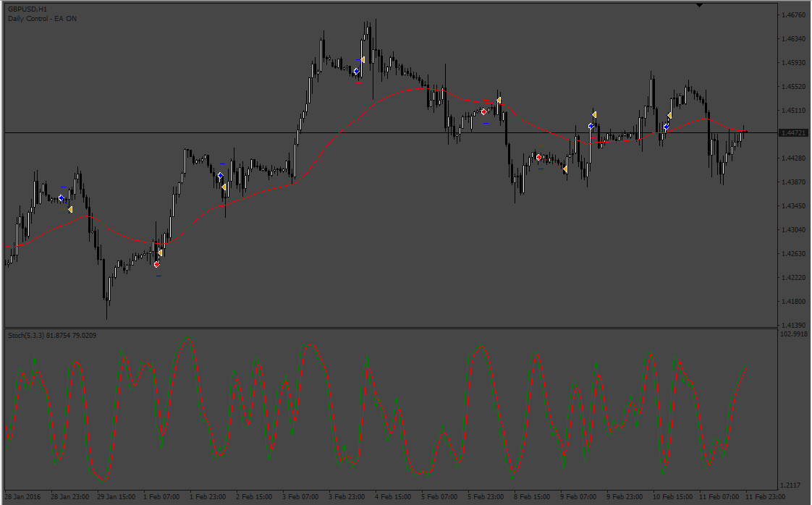The height and width of the screenshot is (505, 812).
Task: Select the yellow close arrow near 9 Feb 23:00
Action: [594, 114]
